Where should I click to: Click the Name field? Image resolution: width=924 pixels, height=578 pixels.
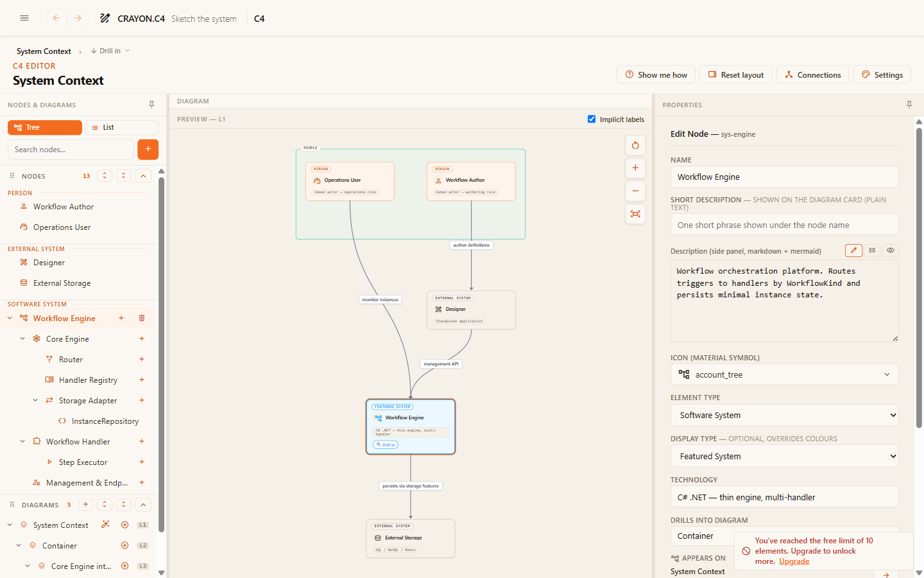click(784, 177)
